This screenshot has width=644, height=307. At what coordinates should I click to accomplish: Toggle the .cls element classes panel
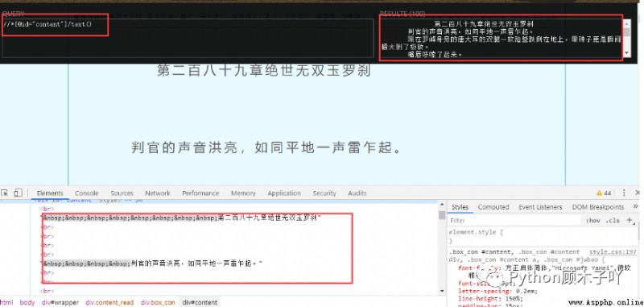coord(613,221)
